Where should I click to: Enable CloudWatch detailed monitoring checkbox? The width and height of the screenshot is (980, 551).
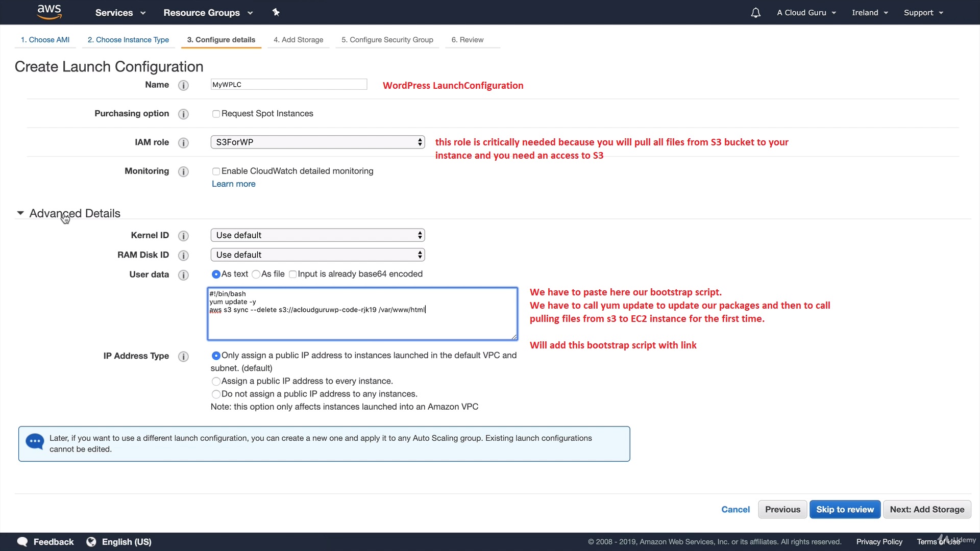click(216, 171)
